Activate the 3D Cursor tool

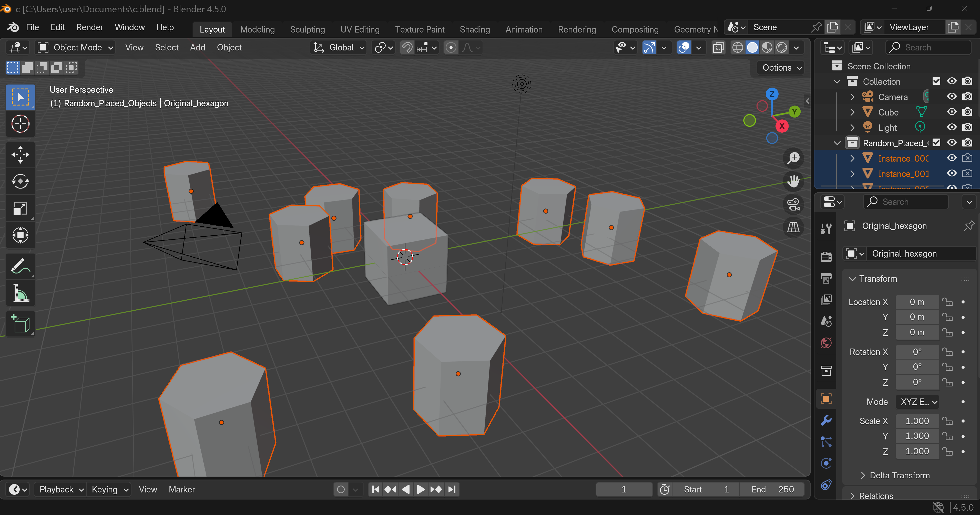point(21,124)
